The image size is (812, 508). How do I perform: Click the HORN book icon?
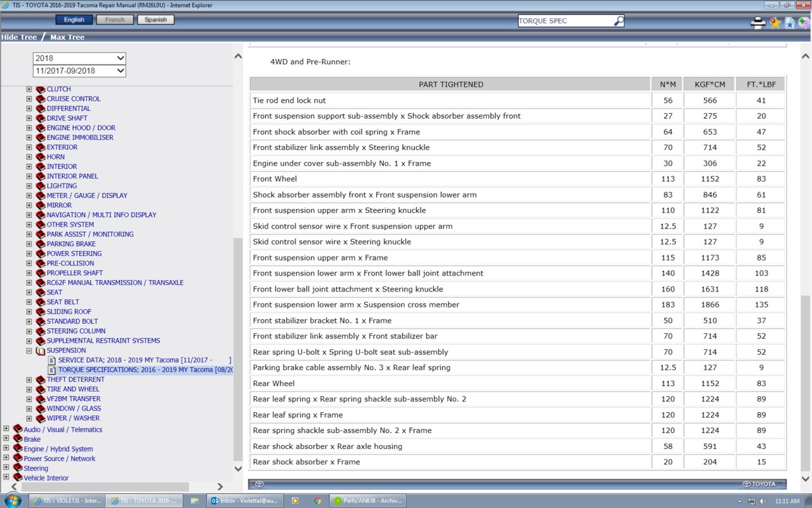pyautogui.click(x=41, y=157)
